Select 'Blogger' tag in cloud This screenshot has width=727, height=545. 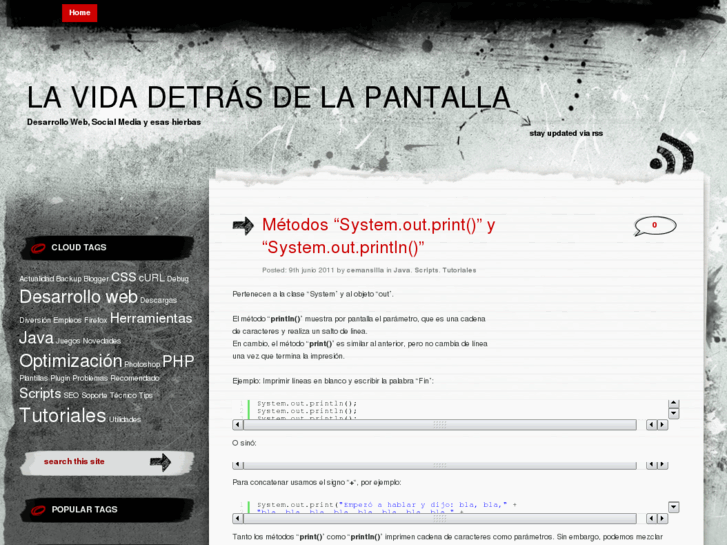[x=96, y=279]
